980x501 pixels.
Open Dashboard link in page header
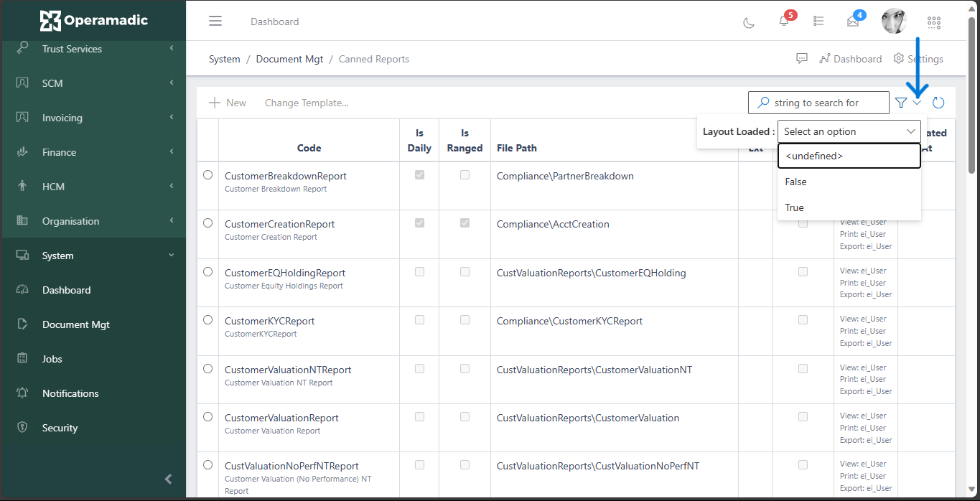click(850, 59)
